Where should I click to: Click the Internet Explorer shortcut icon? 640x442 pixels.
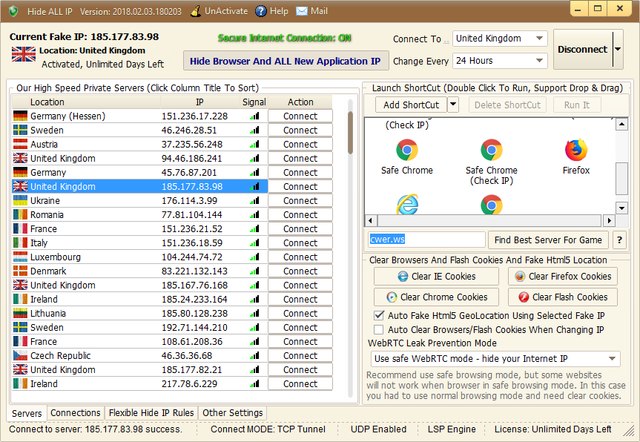[406, 205]
